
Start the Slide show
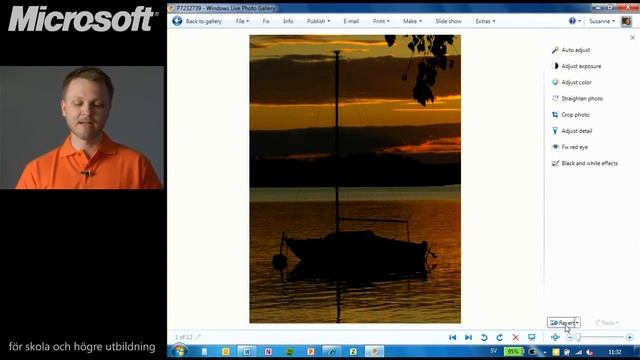(x=448, y=21)
